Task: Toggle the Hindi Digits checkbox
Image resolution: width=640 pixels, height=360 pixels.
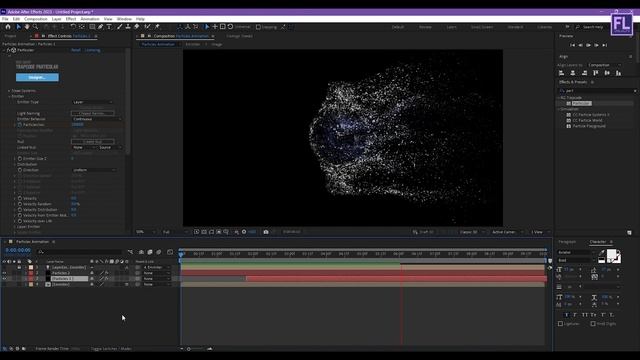Action: (x=593, y=324)
